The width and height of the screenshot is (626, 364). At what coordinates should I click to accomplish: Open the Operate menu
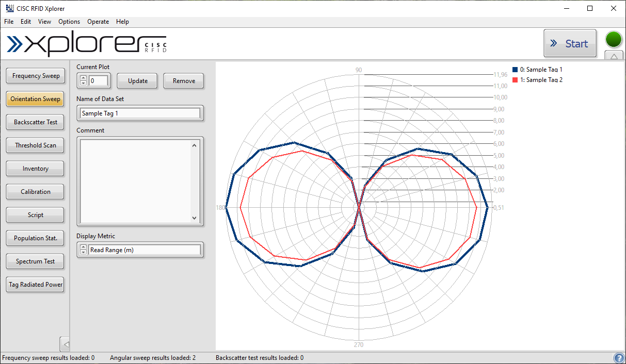[x=98, y=22]
